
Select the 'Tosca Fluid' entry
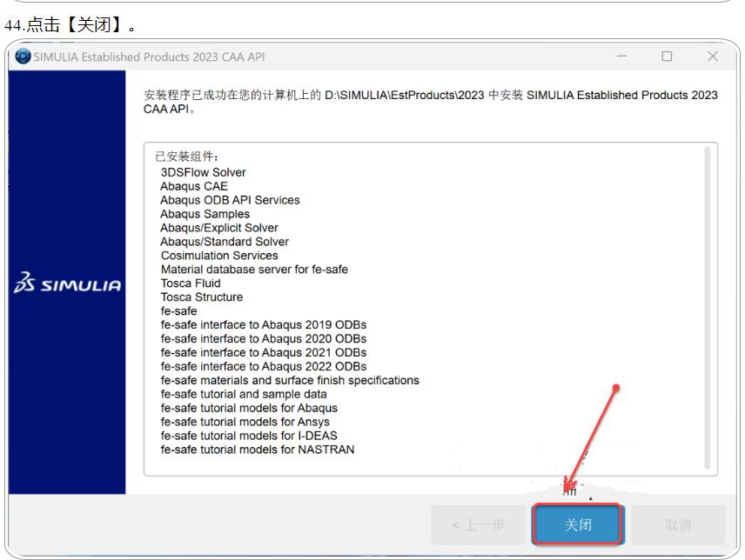[190, 283]
